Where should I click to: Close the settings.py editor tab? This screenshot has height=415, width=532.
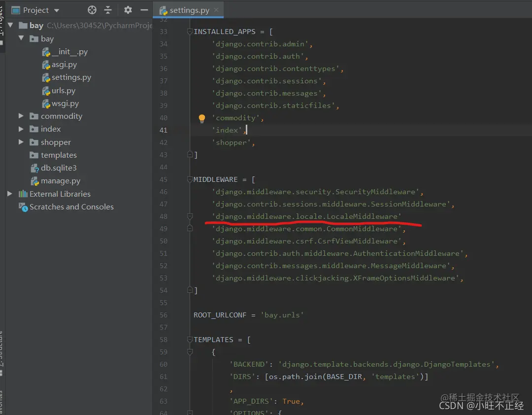coord(216,10)
